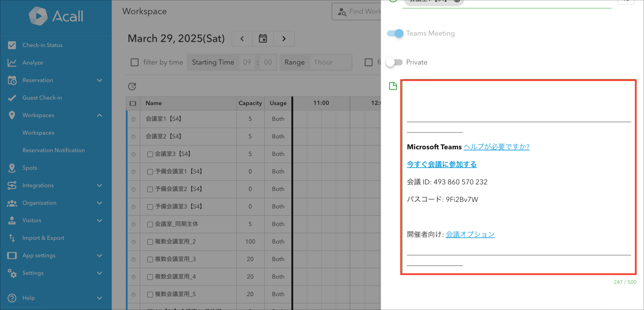
Task: Expand the Visitors menu chevron
Action: click(x=100, y=220)
